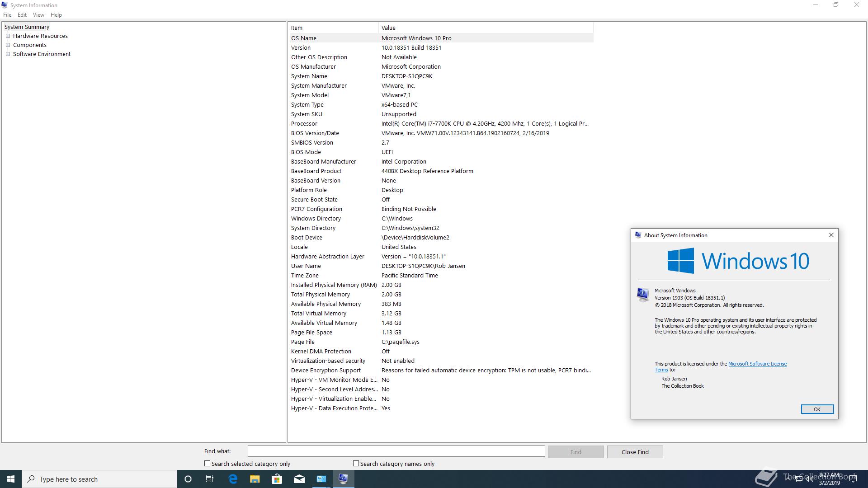Open the volume control in the tray
Image resolution: width=868 pixels, height=488 pixels.
click(x=809, y=479)
